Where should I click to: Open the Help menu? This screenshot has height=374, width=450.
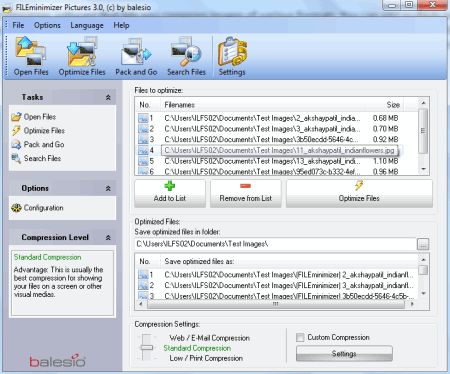point(121,25)
